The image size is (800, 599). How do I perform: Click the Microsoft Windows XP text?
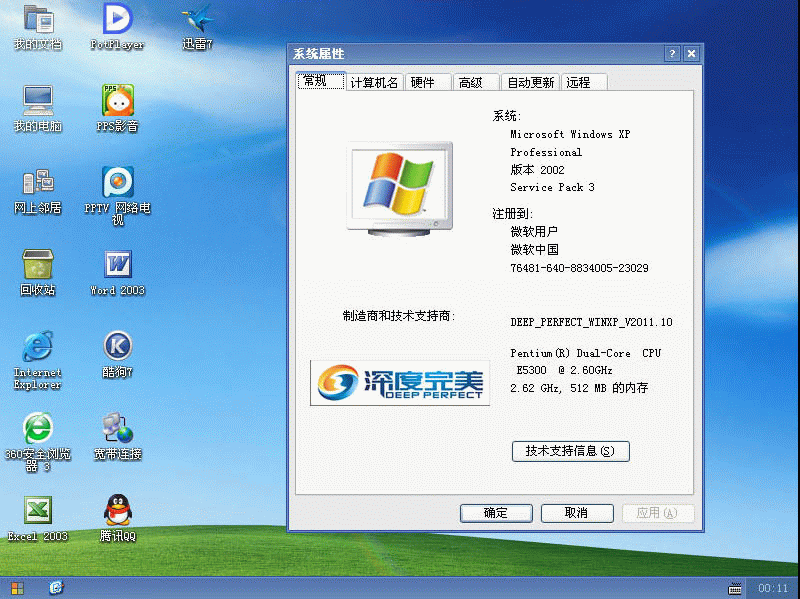(x=570, y=134)
